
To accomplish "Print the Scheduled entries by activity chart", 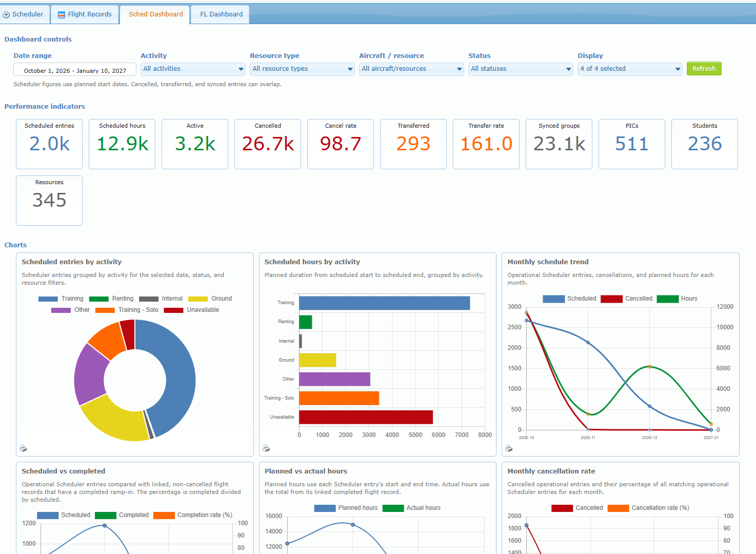I will click(23, 448).
